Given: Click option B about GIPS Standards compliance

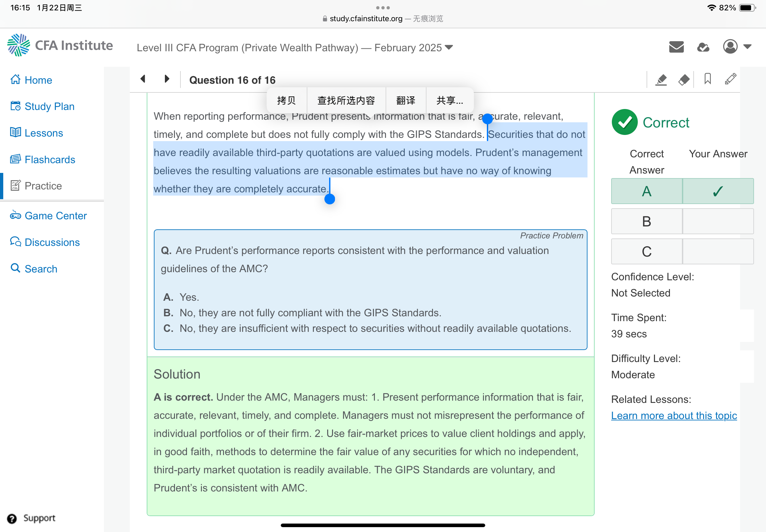Looking at the screenshot, I should [x=302, y=313].
